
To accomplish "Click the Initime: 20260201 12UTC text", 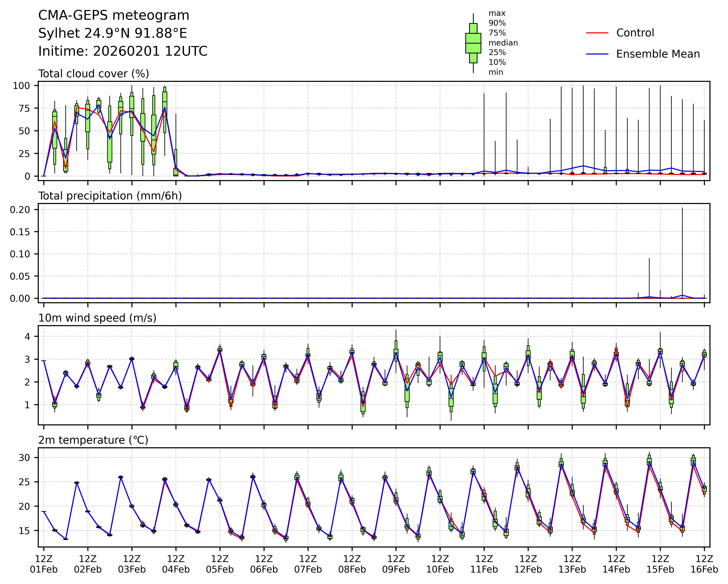I will [123, 51].
